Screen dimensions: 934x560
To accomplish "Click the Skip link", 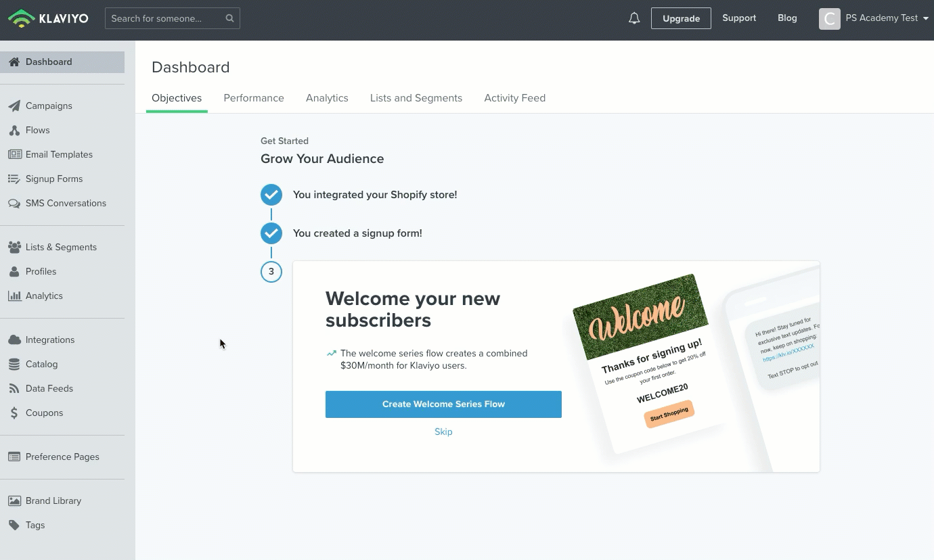I will (x=443, y=431).
